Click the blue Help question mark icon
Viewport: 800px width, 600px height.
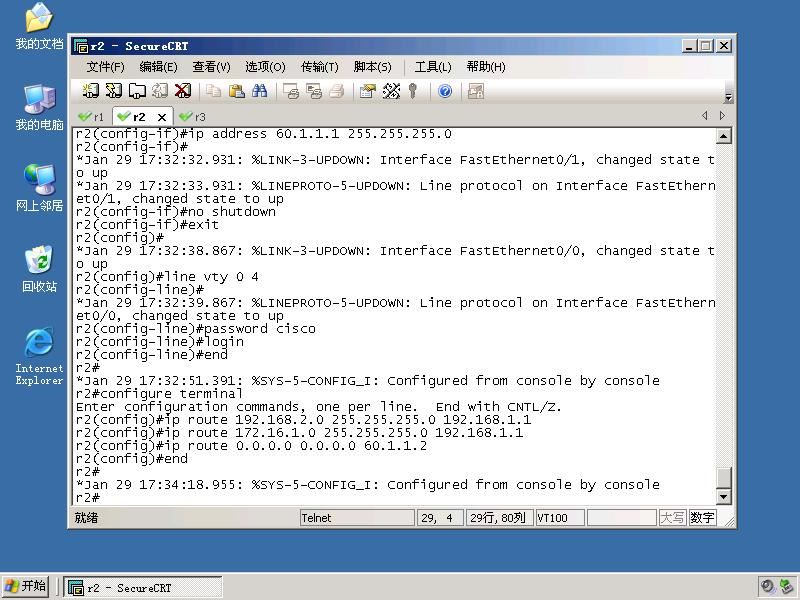[x=445, y=91]
